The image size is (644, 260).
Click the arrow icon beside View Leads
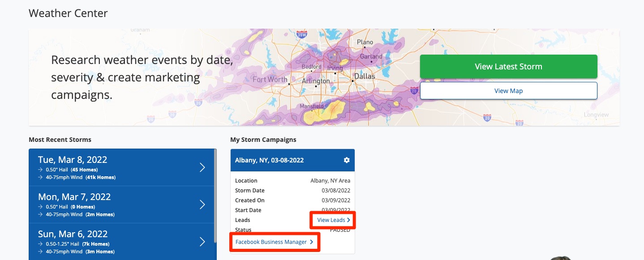pos(348,220)
